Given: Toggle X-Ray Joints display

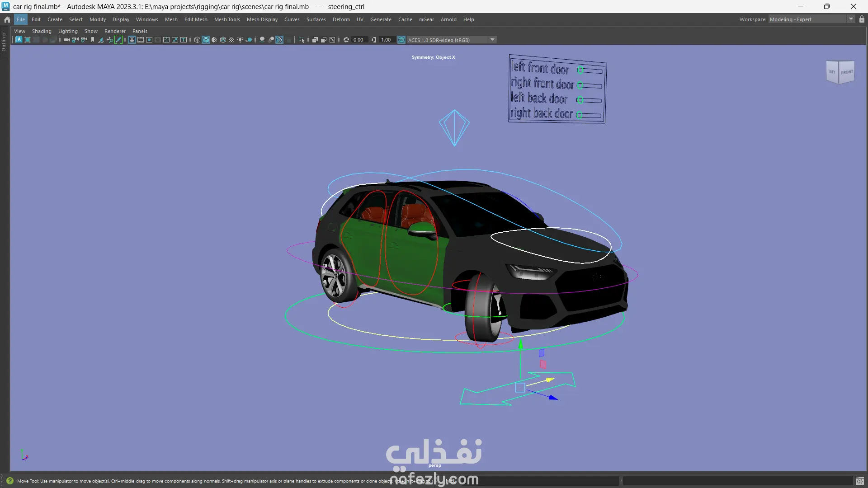Looking at the screenshot, I should [332, 40].
